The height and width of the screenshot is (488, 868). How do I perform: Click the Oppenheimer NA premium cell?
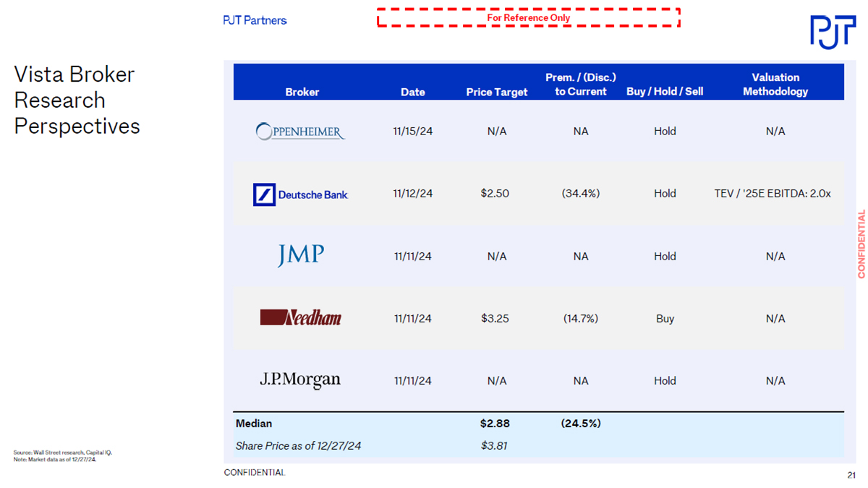(x=581, y=132)
